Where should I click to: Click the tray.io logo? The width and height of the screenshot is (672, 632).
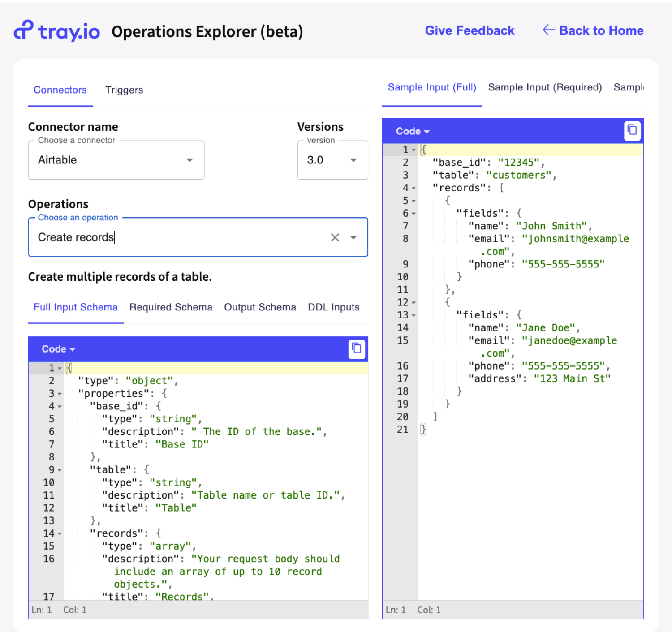coord(56,31)
